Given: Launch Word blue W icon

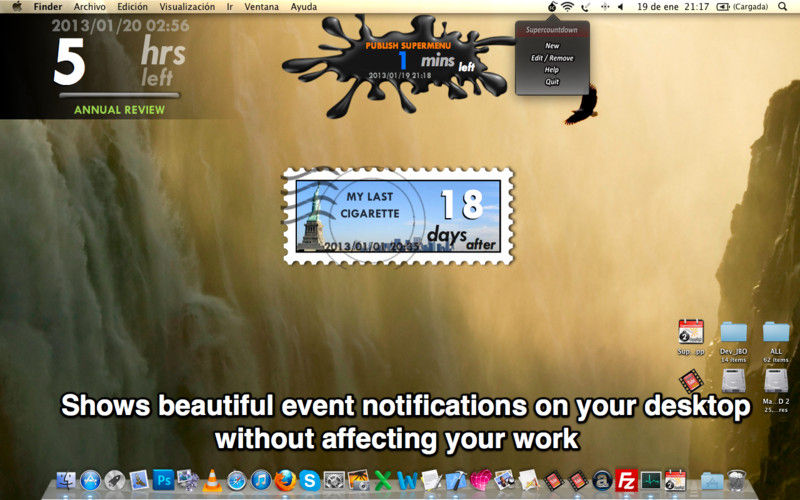Looking at the screenshot, I should [407, 480].
